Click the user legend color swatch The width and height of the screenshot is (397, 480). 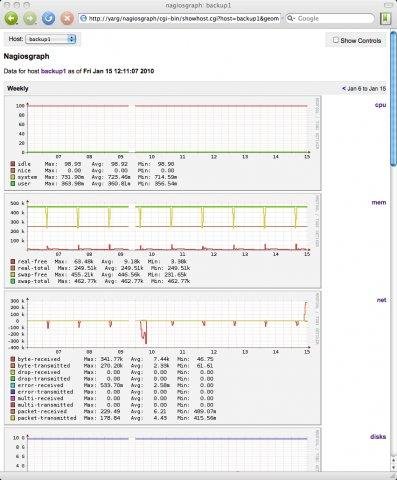pos(13,184)
